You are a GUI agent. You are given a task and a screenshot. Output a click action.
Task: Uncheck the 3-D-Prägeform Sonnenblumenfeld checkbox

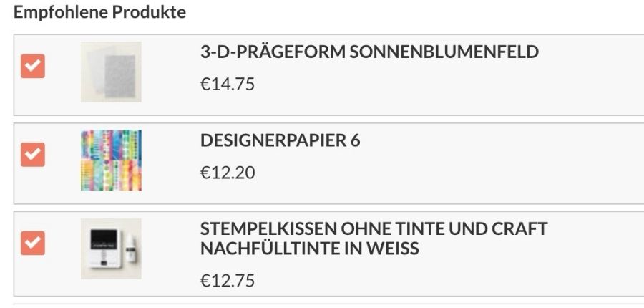click(x=33, y=67)
